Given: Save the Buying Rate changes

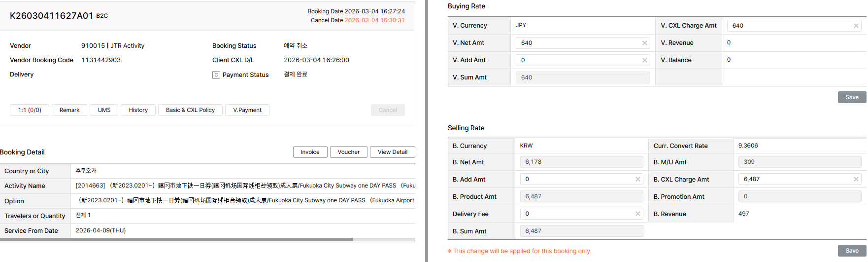Looking at the screenshot, I should [x=852, y=97].
